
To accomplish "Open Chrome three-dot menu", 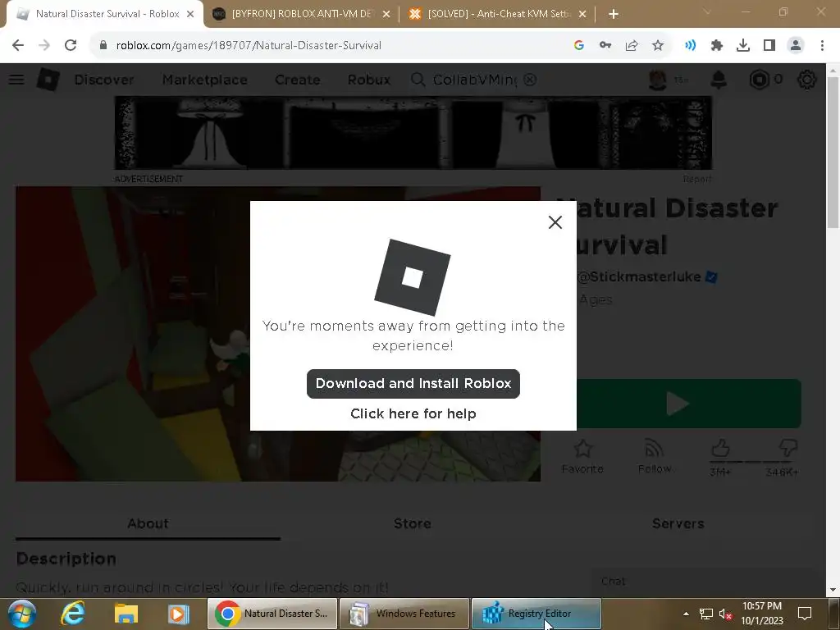I will pyautogui.click(x=822, y=46).
